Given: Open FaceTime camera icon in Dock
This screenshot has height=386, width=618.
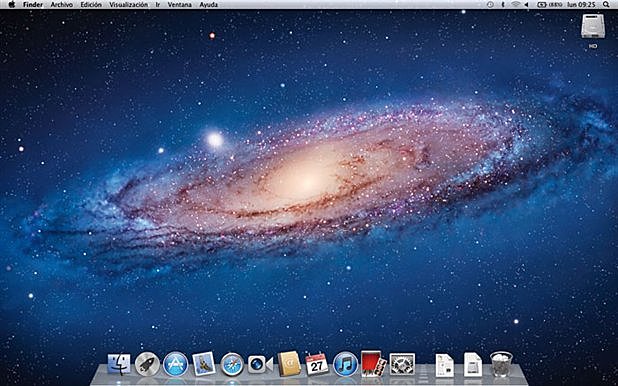Looking at the screenshot, I should 260,364.
